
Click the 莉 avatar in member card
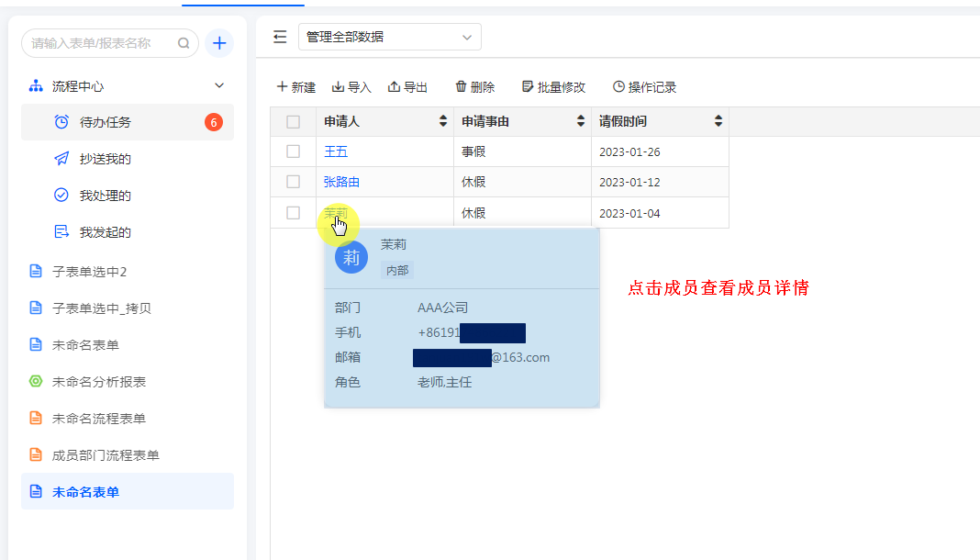click(351, 257)
